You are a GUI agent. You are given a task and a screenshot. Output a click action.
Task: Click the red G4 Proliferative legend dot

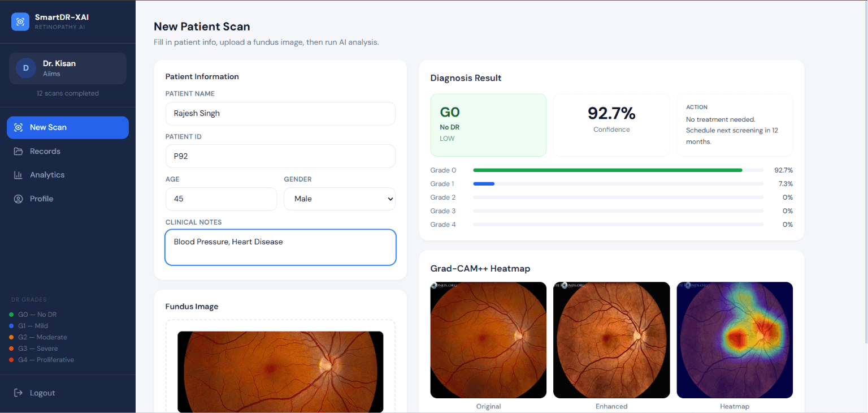pyautogui.click(x=12, y=360)
